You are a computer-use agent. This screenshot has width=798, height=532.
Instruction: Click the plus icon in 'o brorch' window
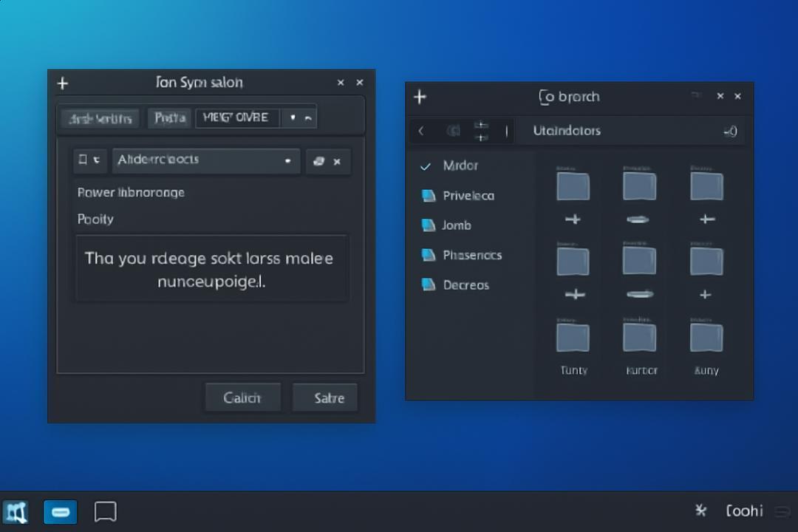pos(420,97)
